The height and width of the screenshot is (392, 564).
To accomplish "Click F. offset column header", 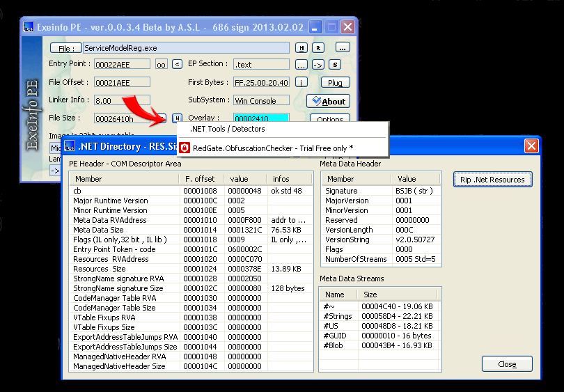I will click(x=201, y=179).
